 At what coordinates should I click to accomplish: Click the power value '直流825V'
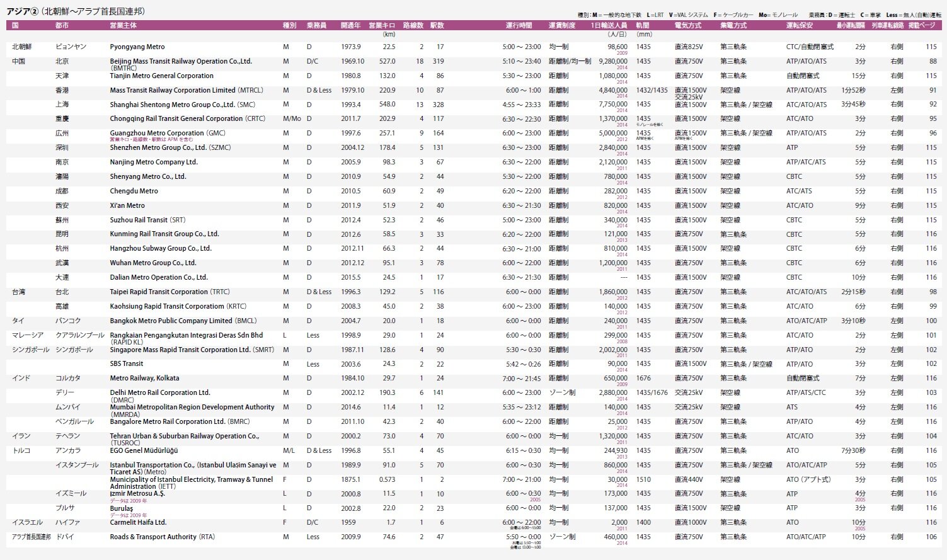[689, 47]
